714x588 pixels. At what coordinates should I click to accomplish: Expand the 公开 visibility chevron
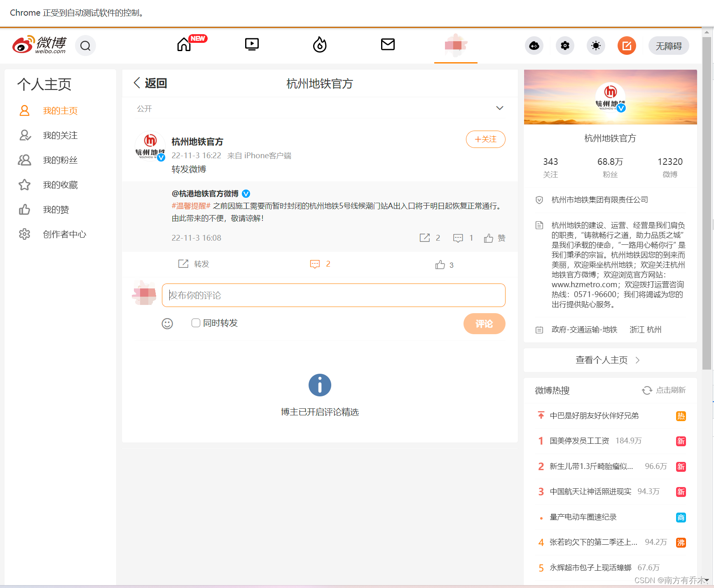[x=499, y=108]
